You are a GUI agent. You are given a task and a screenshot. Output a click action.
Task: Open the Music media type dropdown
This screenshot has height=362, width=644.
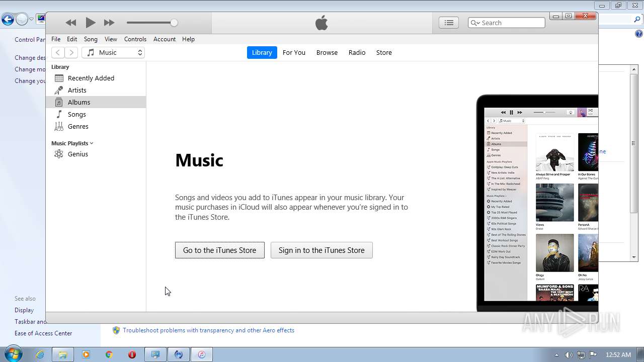(x=113, y=52)
